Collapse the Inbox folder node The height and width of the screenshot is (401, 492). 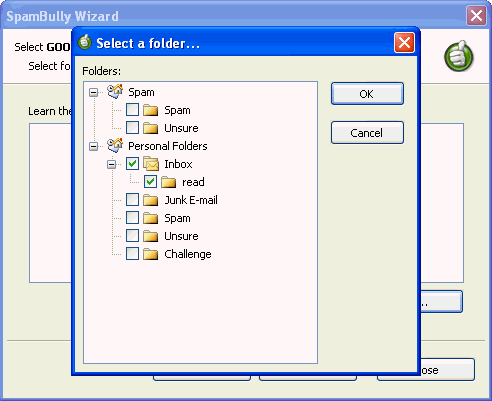pos(112,164)
